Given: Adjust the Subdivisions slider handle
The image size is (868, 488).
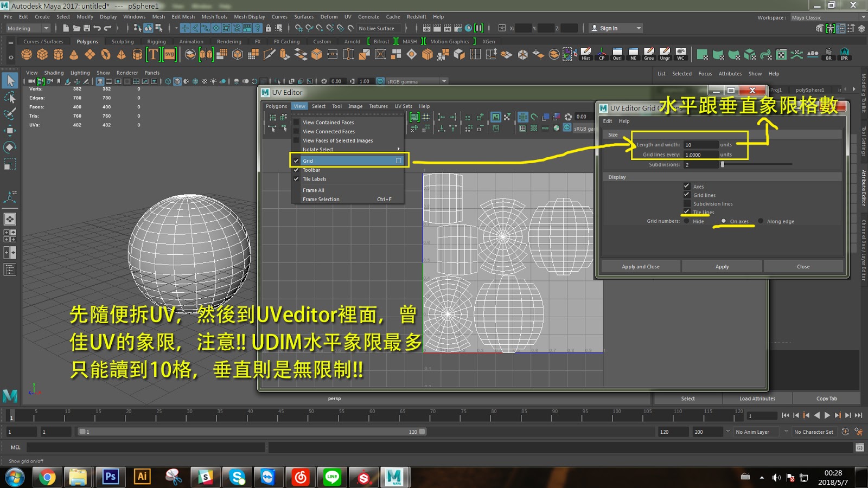Looking at the screenshot, I should (x=723, y=165).
